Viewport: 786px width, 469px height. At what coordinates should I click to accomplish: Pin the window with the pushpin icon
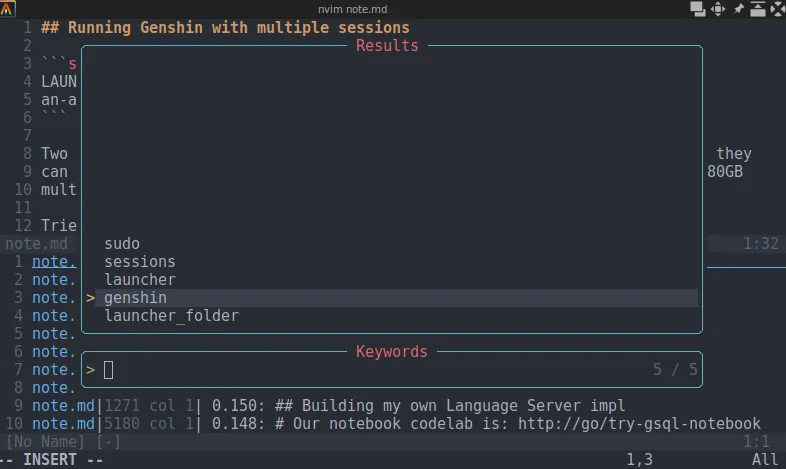click(x=738, y=9)
